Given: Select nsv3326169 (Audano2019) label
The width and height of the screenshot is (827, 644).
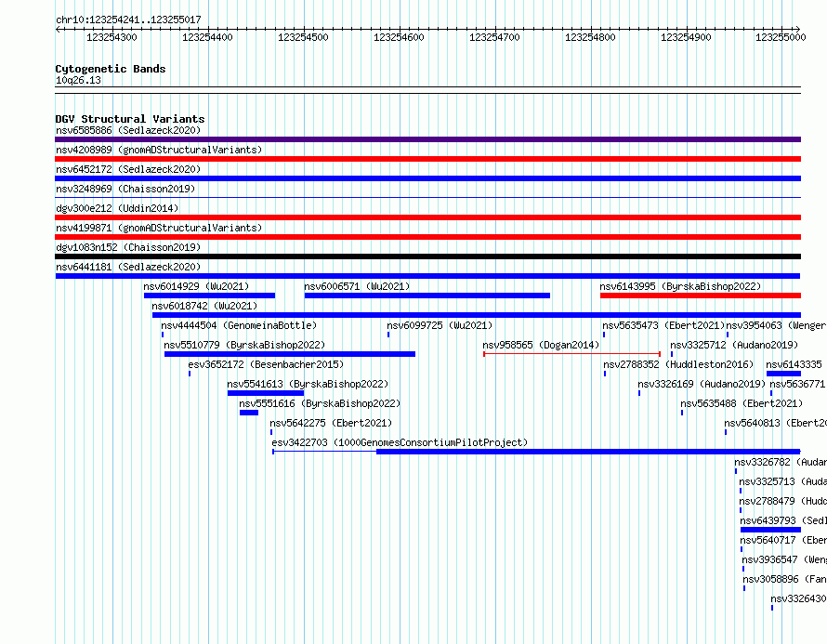Looking at the screenshot, I should 702,384.
